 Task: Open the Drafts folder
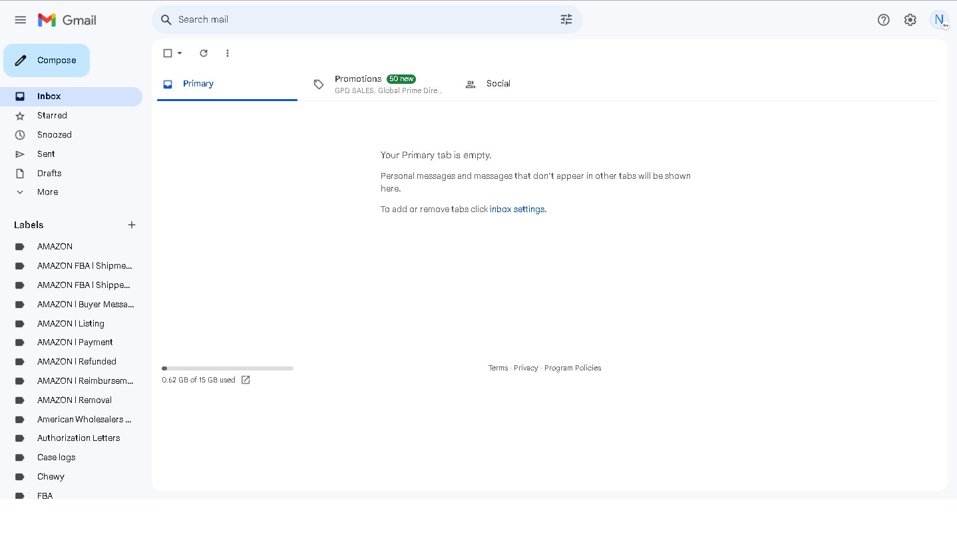click(x=71, y=174)
